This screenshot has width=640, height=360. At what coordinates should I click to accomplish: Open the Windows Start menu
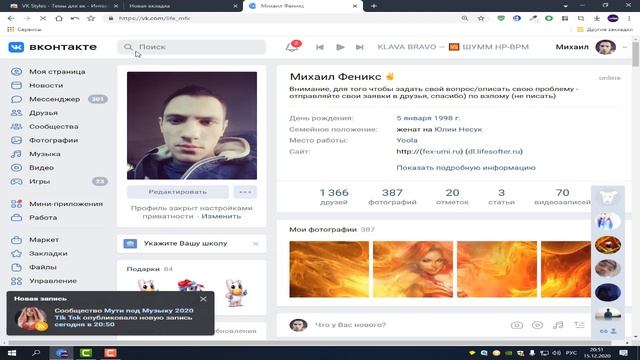11,353
